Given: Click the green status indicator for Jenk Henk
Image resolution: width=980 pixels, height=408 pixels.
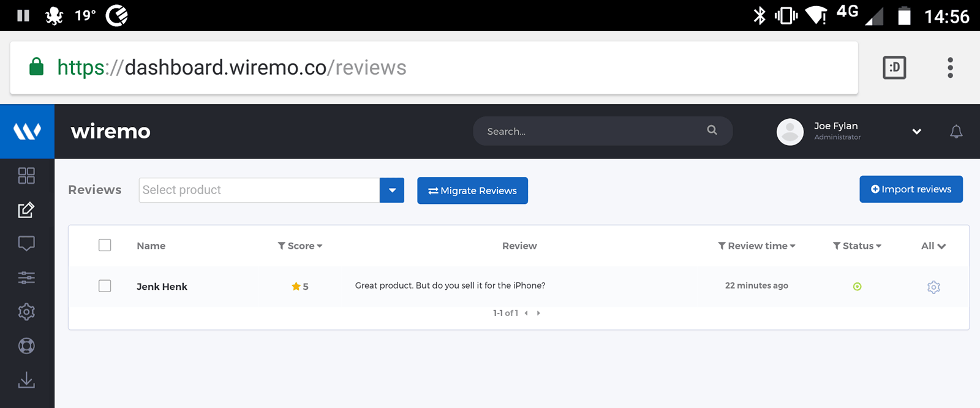Looking at the screenshot, I should coord(857,286).
